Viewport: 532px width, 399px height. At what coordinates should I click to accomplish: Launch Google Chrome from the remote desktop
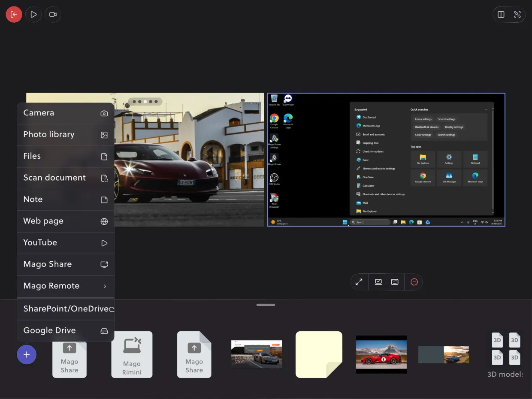tap(274, 121)
